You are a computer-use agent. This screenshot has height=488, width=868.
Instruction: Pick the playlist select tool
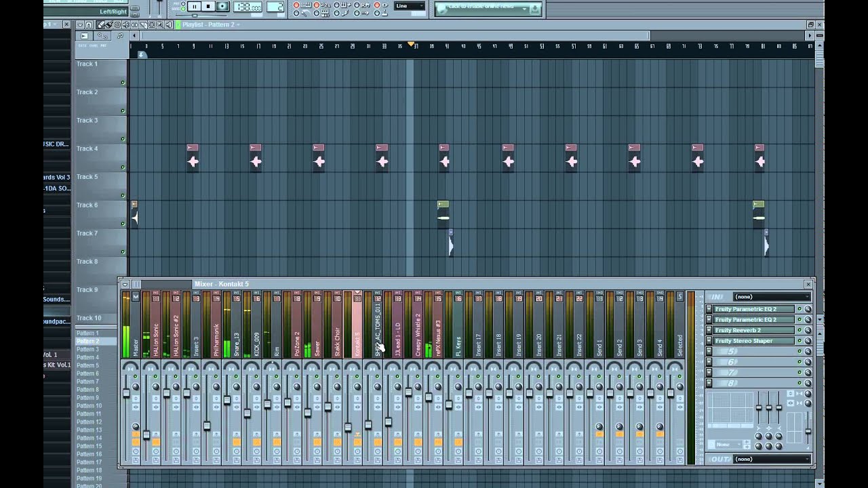point(151,25)
